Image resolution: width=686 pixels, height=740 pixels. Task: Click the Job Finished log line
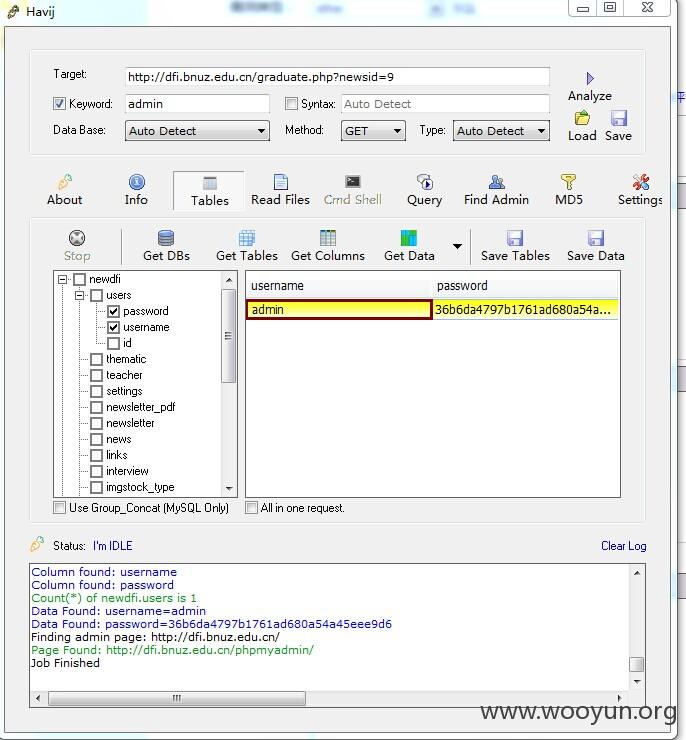tap(66, 663)
